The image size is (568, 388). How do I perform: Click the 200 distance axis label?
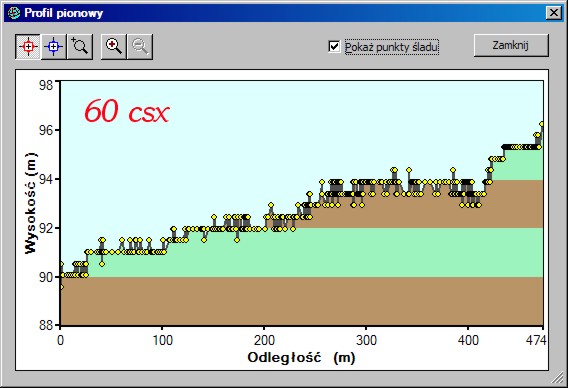[264, 341]
